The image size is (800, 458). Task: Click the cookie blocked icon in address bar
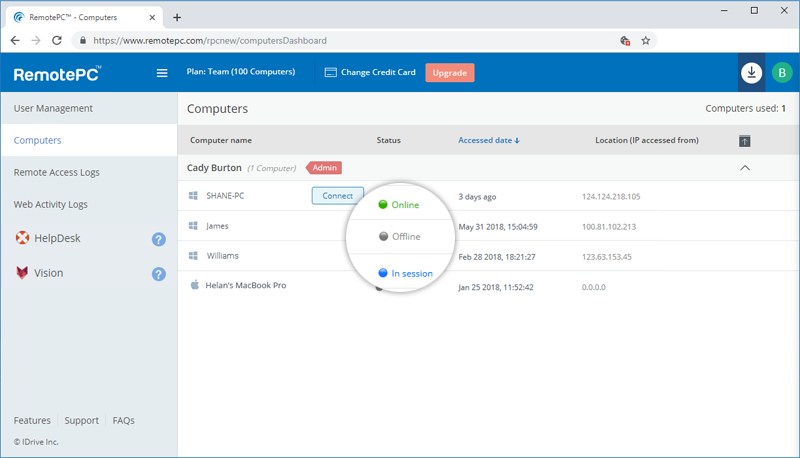coord(625,41)
